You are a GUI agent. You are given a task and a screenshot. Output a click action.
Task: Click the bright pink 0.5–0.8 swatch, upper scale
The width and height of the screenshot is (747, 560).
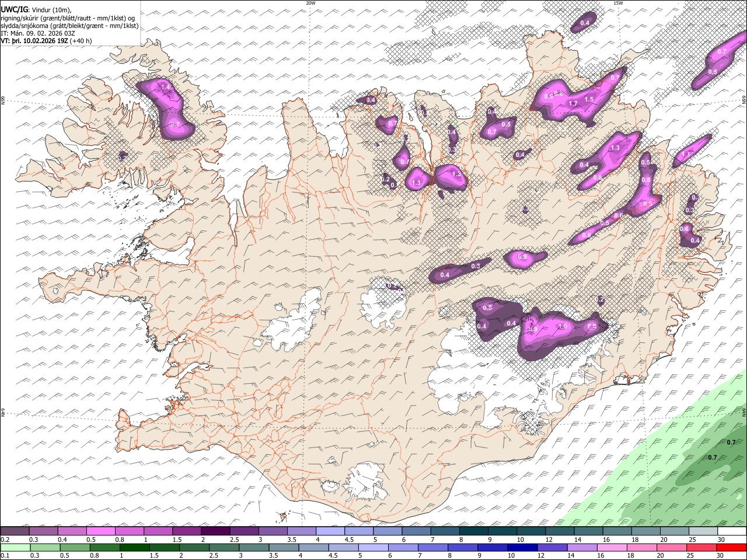coord(101,531)
